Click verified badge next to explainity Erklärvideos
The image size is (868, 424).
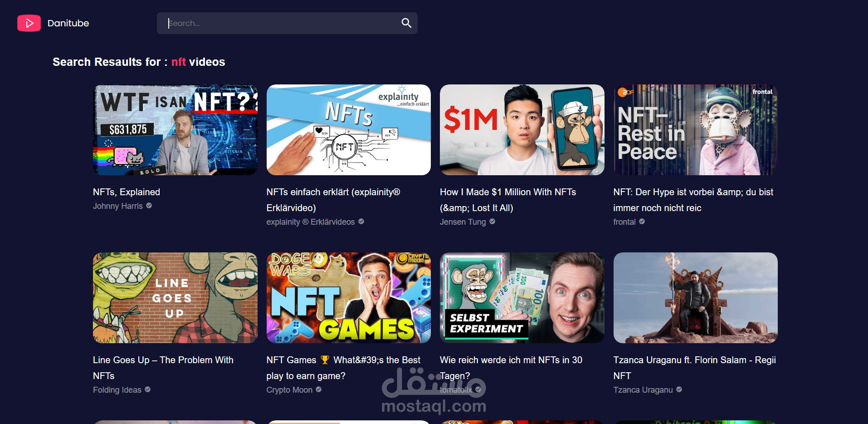coord(361,222)
